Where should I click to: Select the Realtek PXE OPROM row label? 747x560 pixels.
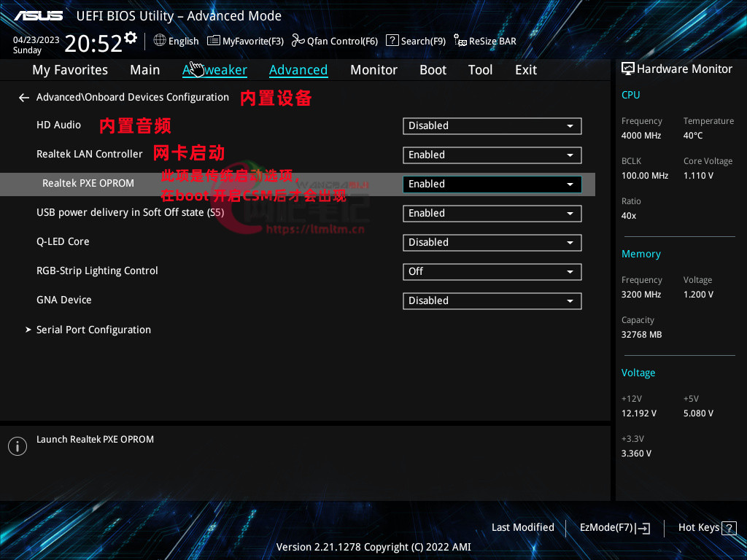[x=88, y=183]
